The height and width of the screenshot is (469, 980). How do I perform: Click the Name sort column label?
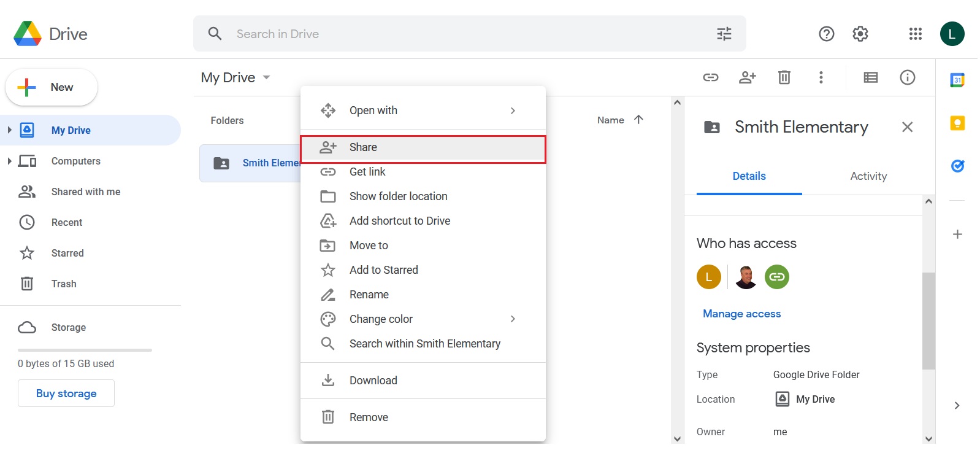point(611,120)
